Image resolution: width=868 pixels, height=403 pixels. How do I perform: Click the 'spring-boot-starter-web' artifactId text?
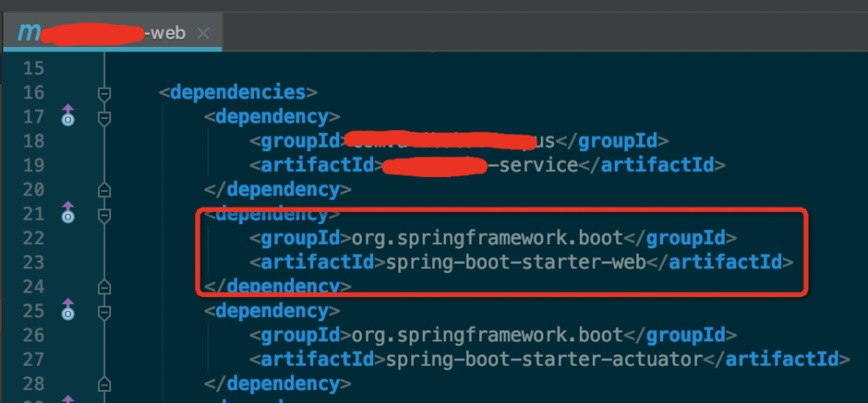pos(514,261)
